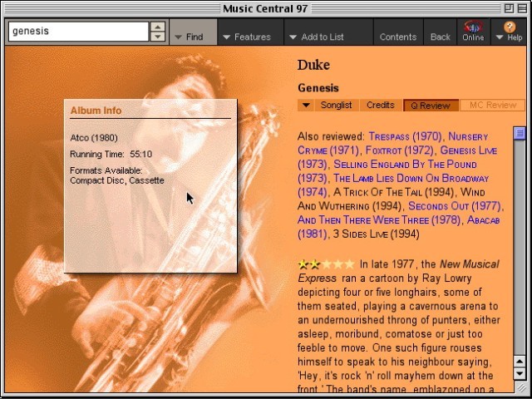Open the Online globe icon
The height and width of the screenshot is (399, 532).
(x=473, y=32)
